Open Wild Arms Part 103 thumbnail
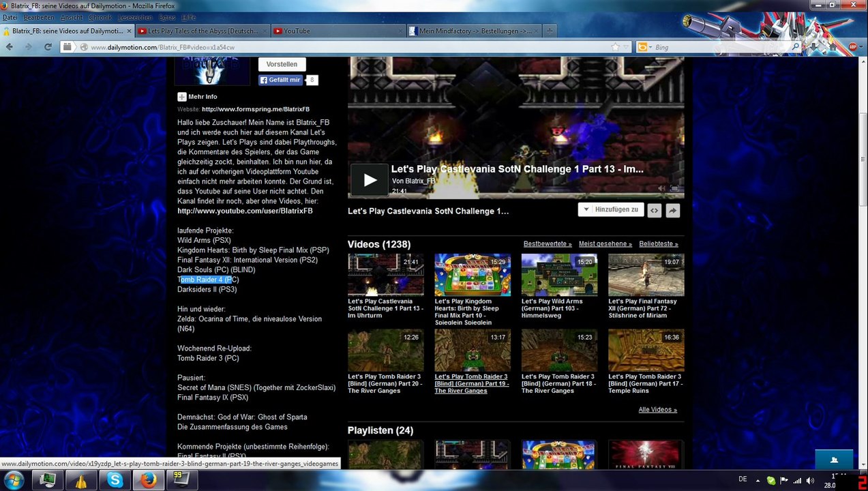Image resolution: width=868 pixels, height=491 pixels. 559,275
